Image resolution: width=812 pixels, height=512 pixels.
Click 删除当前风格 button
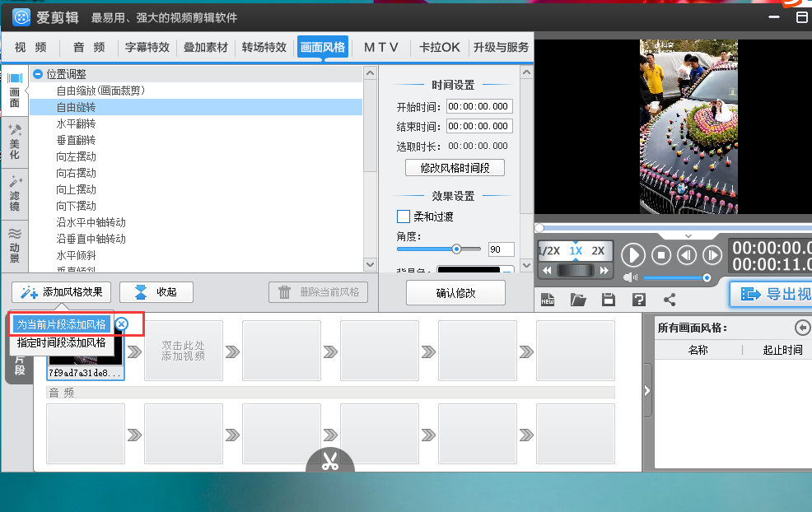319,292
